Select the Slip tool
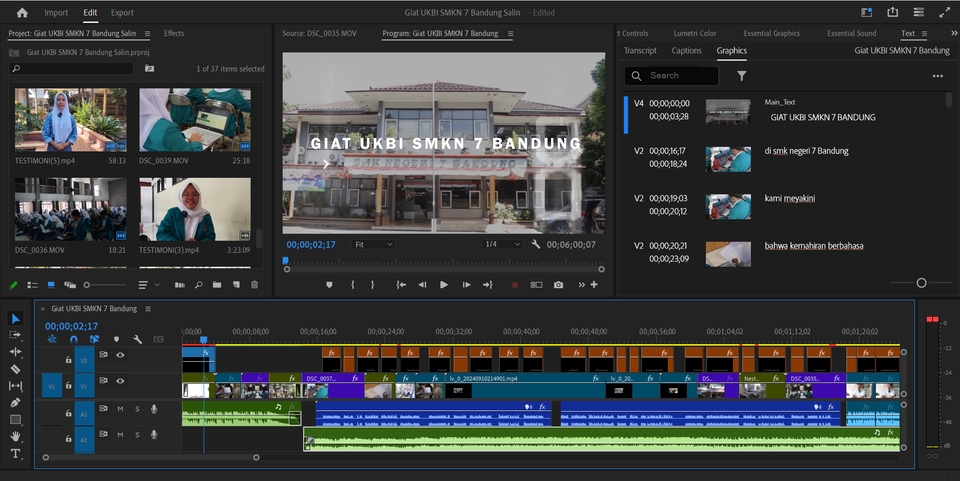This screenshot has width=960, height=481. (x=15, y=386)
